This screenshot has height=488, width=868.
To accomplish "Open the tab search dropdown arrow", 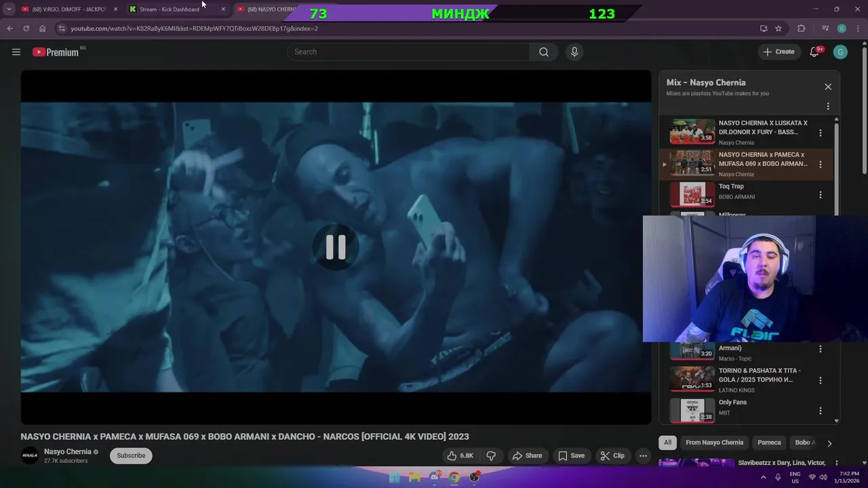I will click(x=9, y=9).
